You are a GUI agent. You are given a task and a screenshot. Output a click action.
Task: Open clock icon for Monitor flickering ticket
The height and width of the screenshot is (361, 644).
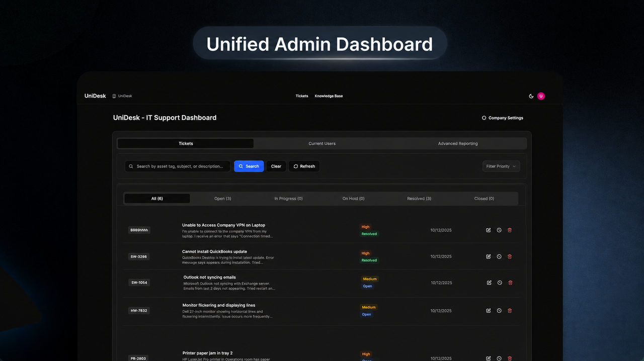tap(499, 311)
